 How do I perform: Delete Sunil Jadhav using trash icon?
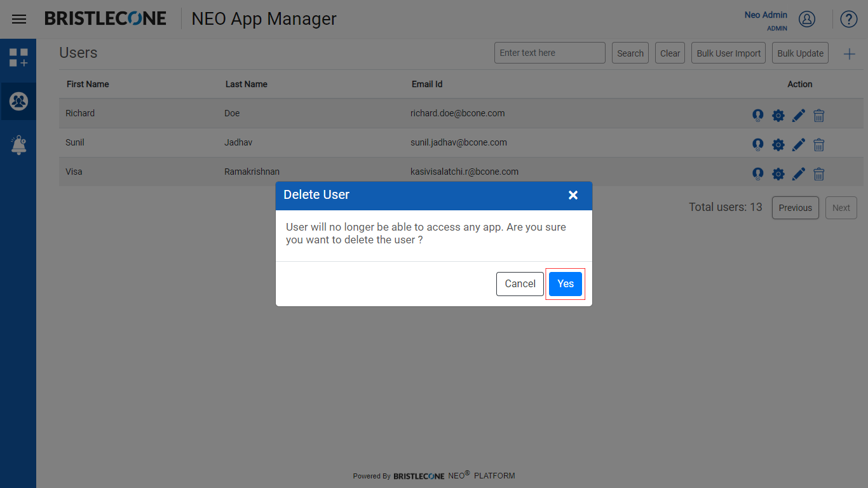[819, 145]
